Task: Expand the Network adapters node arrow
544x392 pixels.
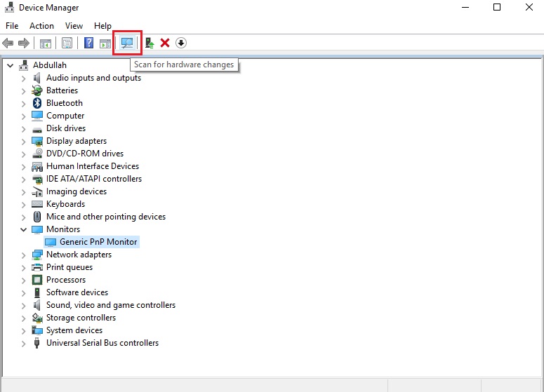Action: [x=23, y=255]
